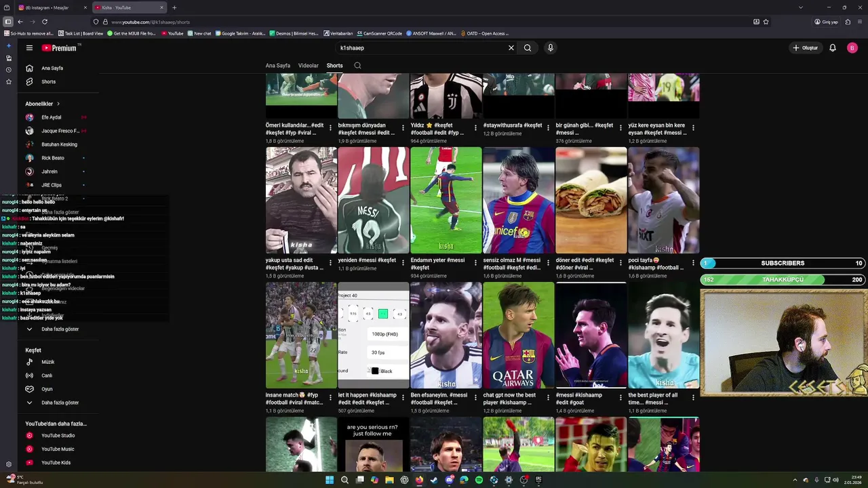Open Windows taskbar search
Viewport: 868px width, 488px height.
pos(344,480)
